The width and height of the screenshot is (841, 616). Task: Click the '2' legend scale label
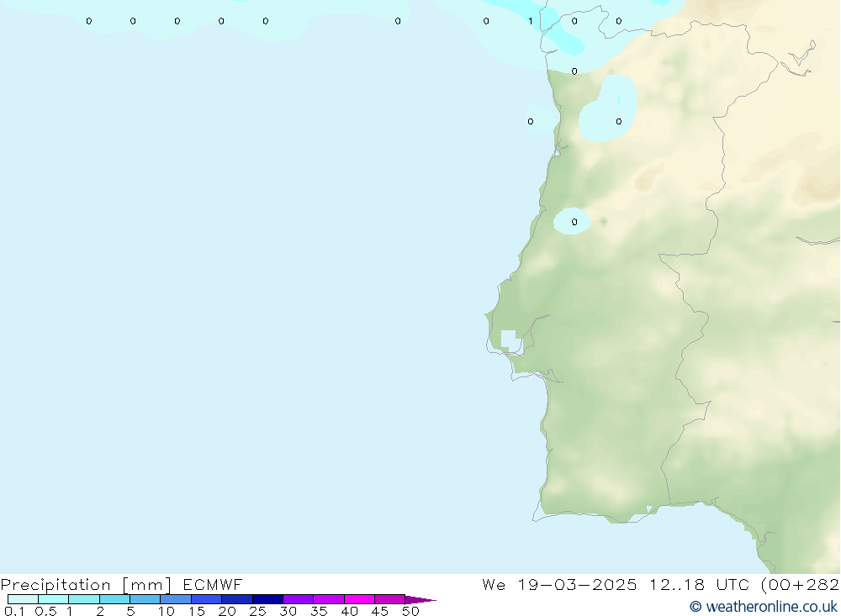[100, 611]
